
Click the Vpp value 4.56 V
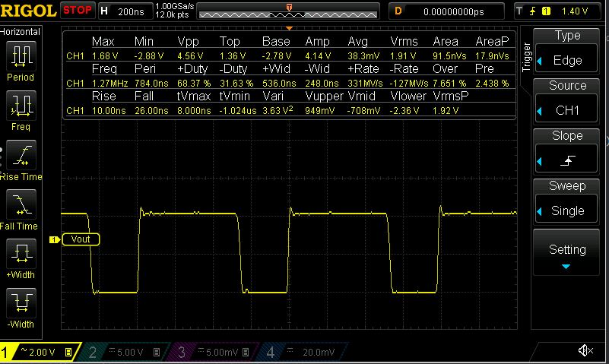click(190, 56)
